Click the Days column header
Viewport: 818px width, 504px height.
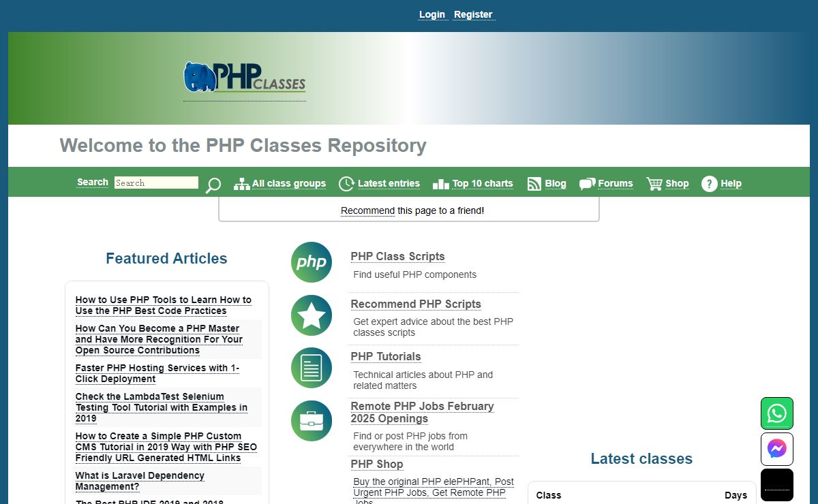[736, 495]
